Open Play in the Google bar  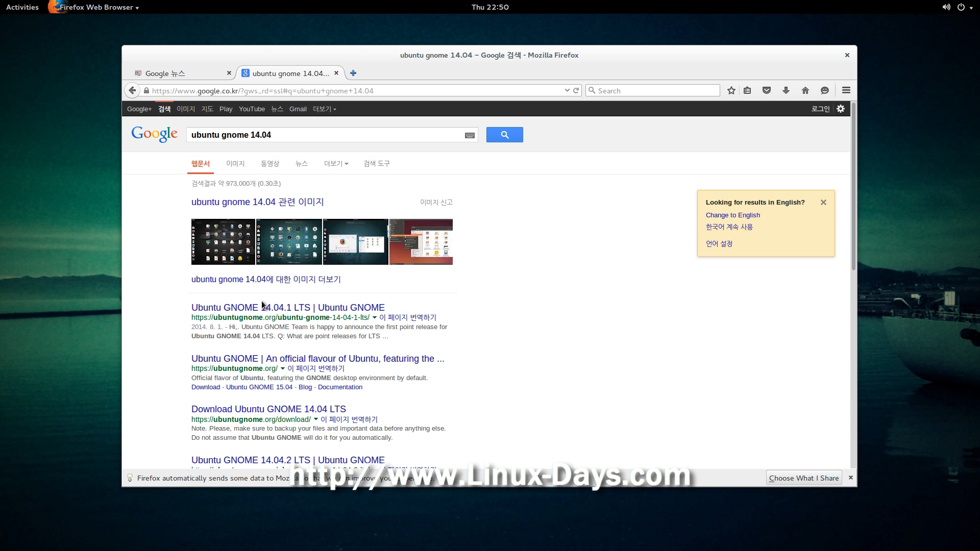pos(226,109)
